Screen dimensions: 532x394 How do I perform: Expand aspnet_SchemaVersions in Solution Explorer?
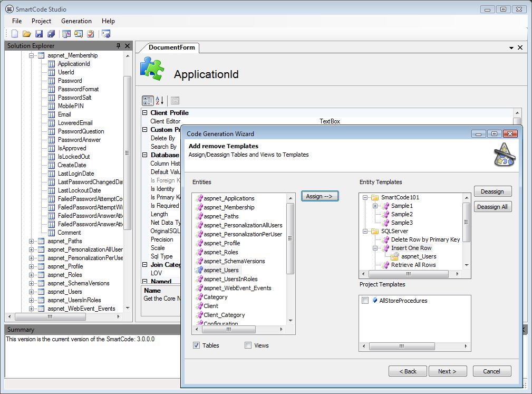[32, 283]
